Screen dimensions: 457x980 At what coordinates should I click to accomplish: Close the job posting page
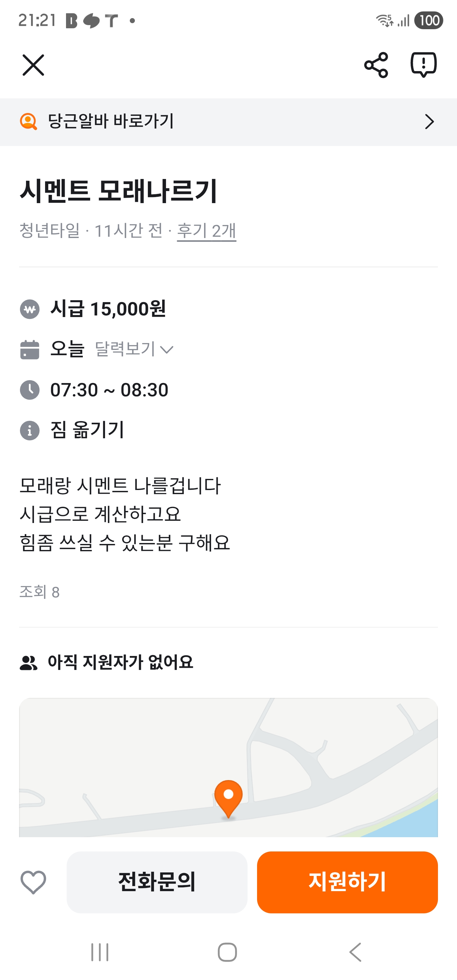pos(34,65)
